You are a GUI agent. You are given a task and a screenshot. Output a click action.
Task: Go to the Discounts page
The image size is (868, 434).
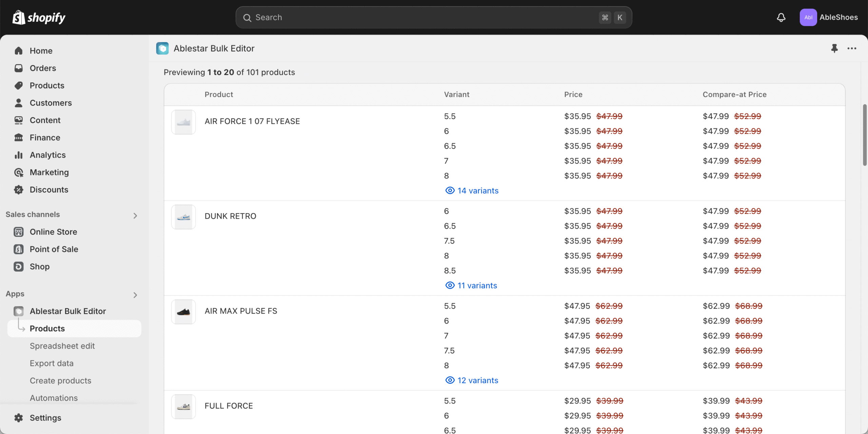pyautogui.click(x=49, y=190)
